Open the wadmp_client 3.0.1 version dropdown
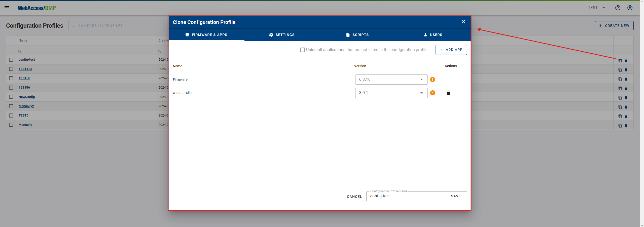 421,93
